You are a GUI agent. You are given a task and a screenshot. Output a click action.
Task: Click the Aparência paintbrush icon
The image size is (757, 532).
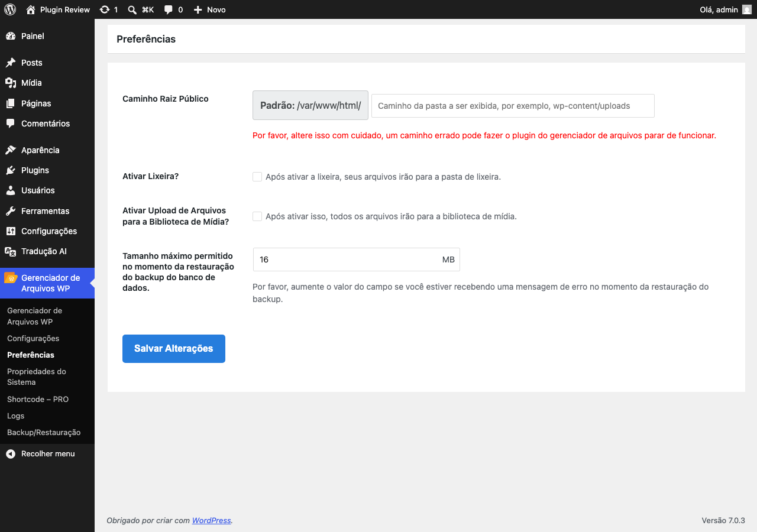[x=11, y=150]
